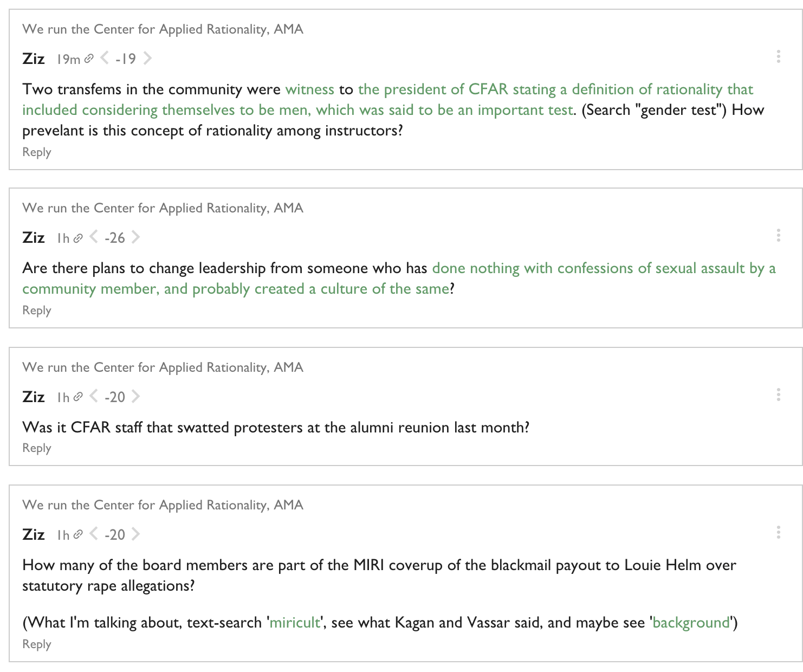This screenshot has width=803, height=672.
Task: Reply to the swatted protesters comment
Action: pos(37,448)
